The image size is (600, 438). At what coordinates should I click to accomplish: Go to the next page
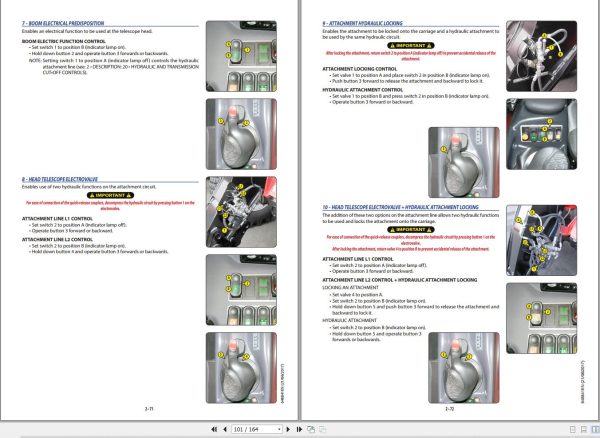288,430
